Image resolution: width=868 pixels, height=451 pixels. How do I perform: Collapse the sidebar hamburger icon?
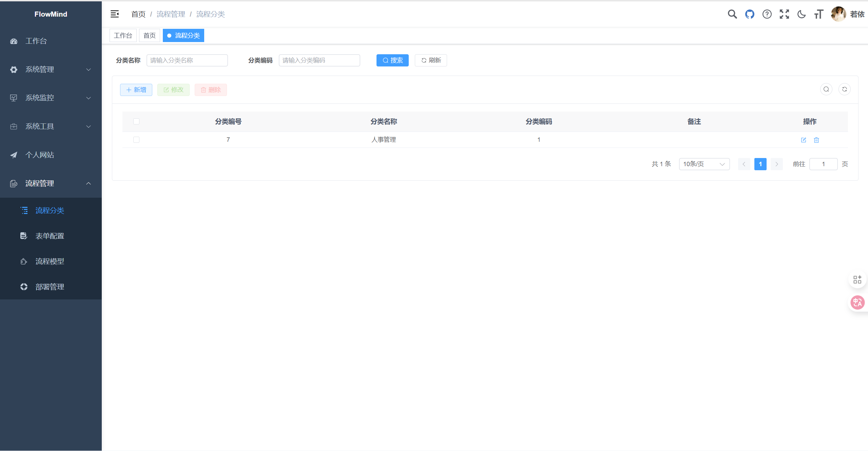click(x=115, y=14)
